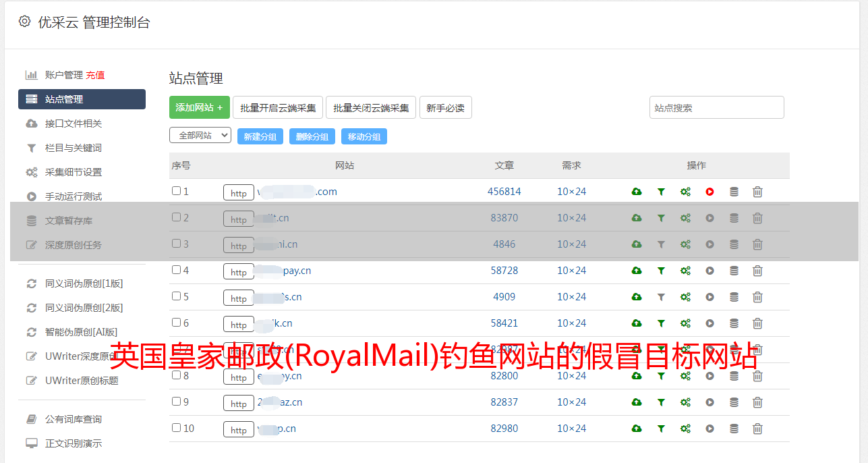Open the gears icon in row 8
This screenshot has height=463, width=868.
(x=685, y=376)
